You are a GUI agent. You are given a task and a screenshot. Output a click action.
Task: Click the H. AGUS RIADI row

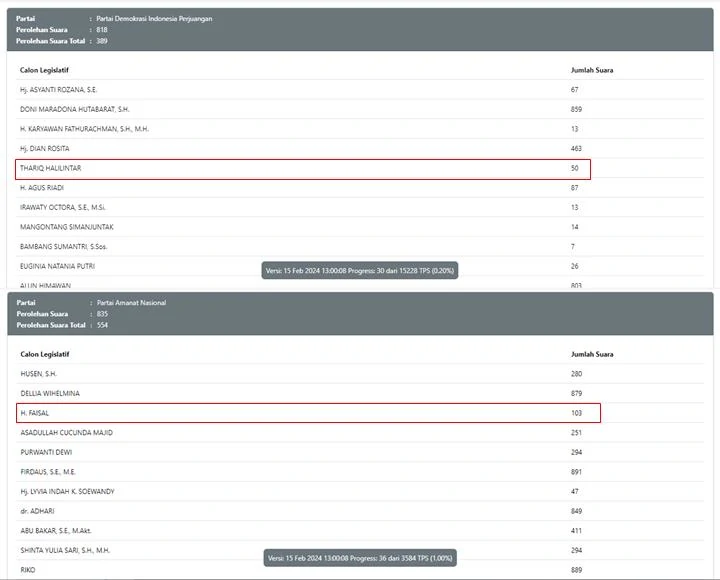360,188
